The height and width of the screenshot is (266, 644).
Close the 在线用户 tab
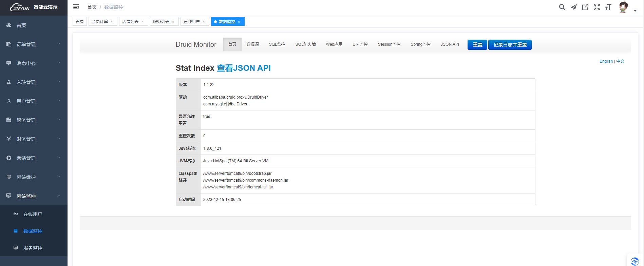(x=204, y=22)
